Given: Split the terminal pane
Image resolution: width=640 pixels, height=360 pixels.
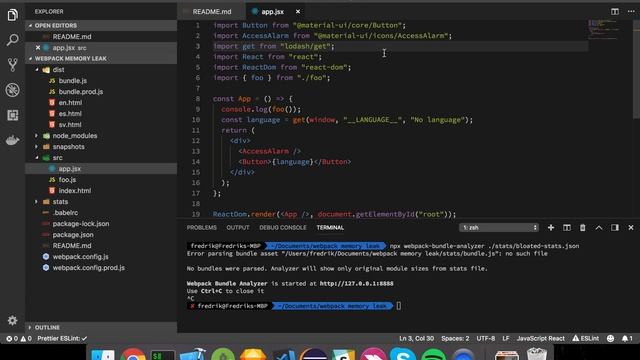Looking at the screenshot, I should pyautogui.click(x=567, y=228).
